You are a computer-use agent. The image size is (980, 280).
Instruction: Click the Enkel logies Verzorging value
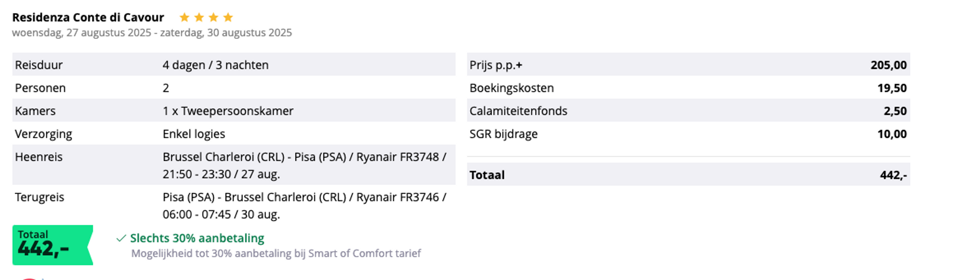194,134
